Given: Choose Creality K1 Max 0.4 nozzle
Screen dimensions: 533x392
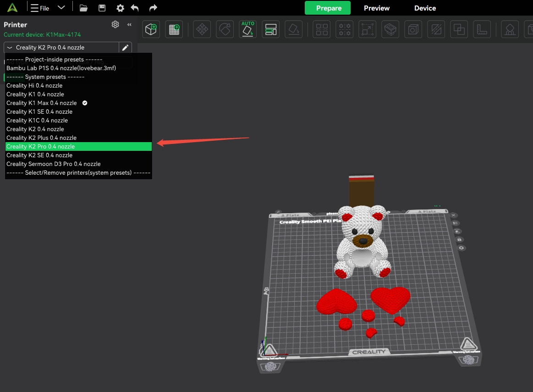Looking at the screenshot, I should [x=42, y=103].
